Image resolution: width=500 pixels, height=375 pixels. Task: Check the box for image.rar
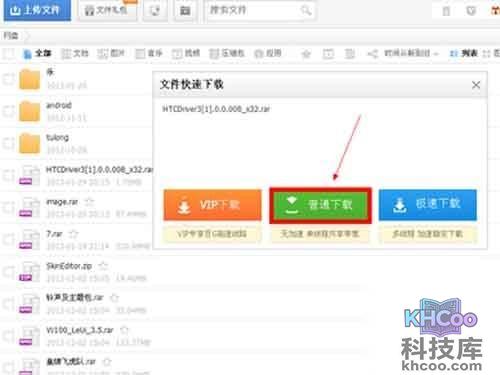(8, 208)
